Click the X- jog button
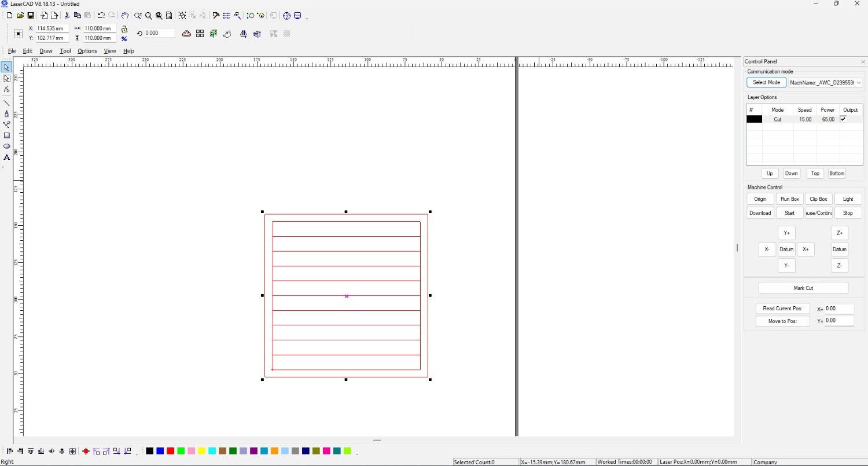868x466 pixels. [767, 249]
